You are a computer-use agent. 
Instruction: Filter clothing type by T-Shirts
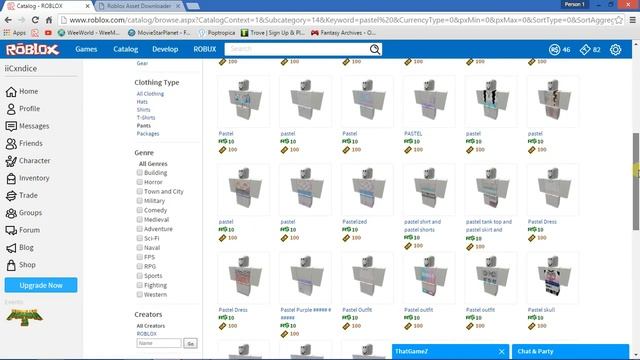click(x=146, y=118)
